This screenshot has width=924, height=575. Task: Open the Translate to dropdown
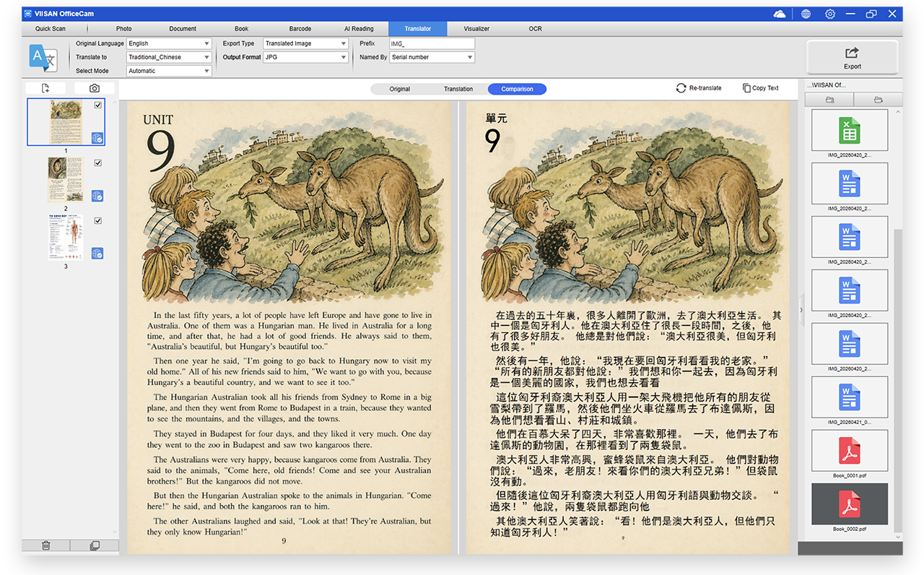point(169,57)
